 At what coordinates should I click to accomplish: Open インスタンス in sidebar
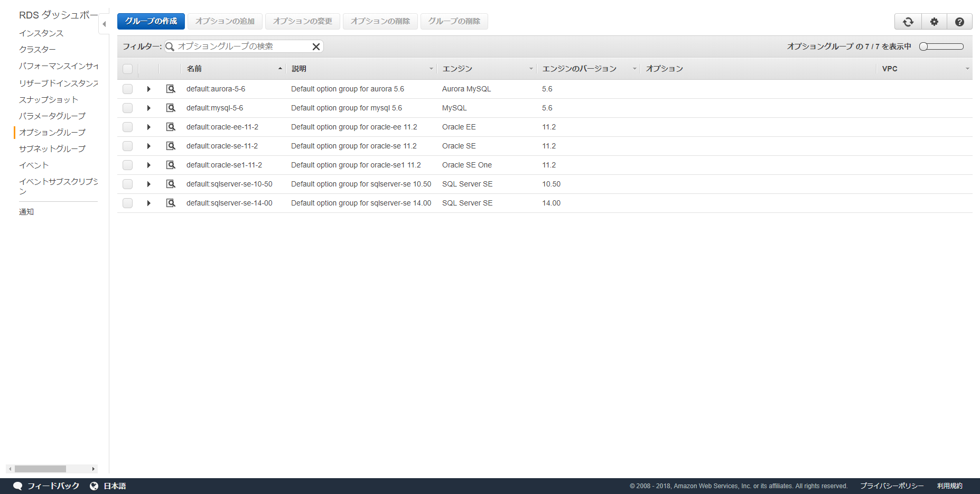click(x=41, y=33)
